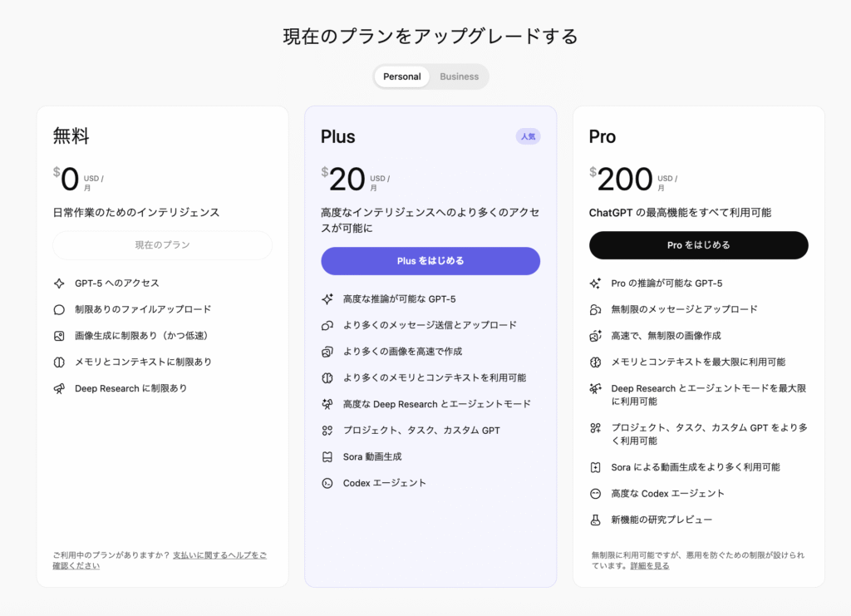This screenshot has width=851, height=616.
Task: Click the Pro をはじめる button
Action: click(x=698, y=245)
